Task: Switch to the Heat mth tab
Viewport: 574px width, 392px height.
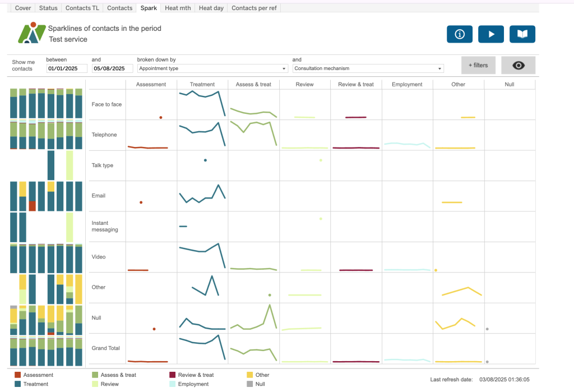Action: click(x=178, y=8)
